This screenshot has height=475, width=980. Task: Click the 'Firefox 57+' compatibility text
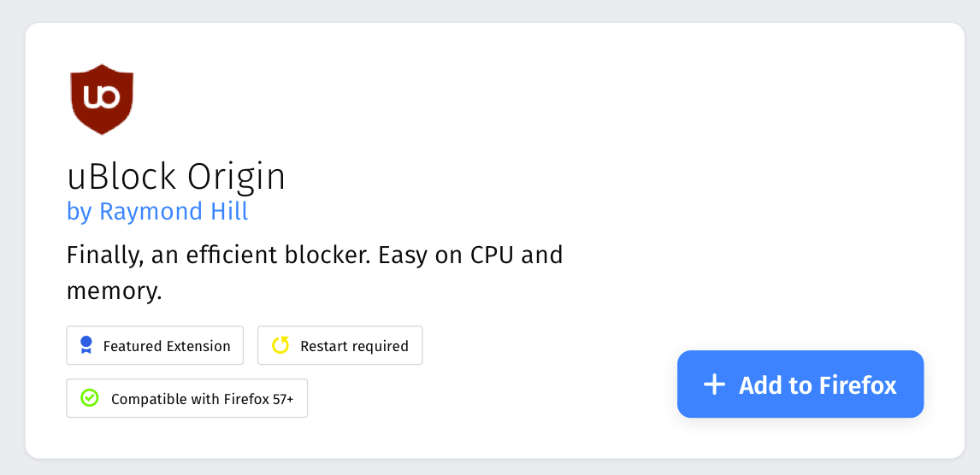point(258,399)
